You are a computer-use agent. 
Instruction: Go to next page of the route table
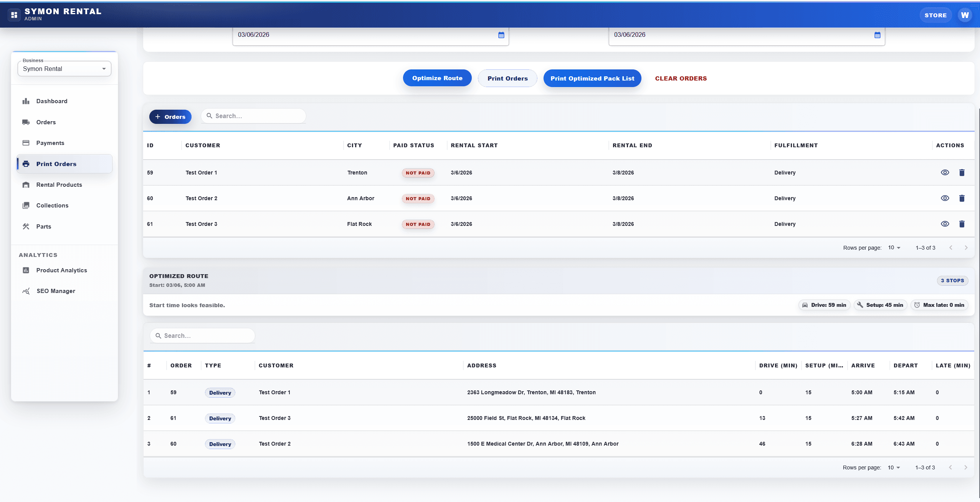tap(965, 467)
